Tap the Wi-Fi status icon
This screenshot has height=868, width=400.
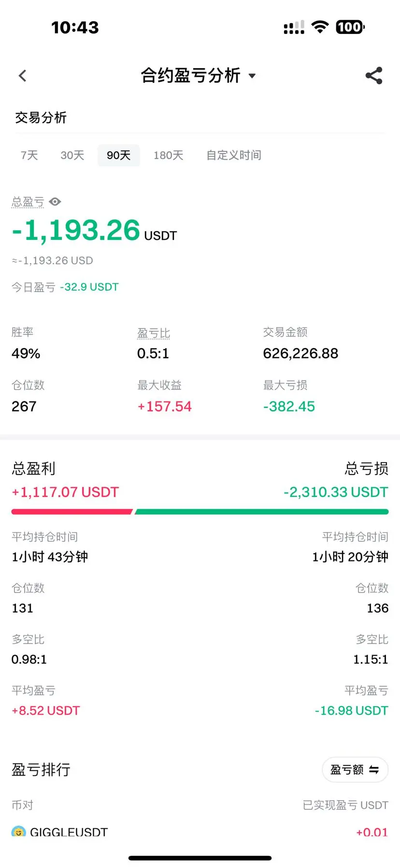[320, 27]
